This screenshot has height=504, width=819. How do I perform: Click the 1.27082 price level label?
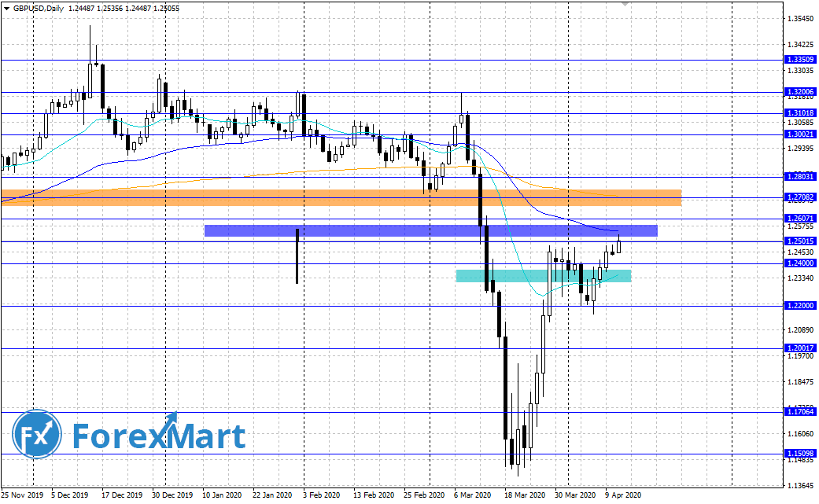(800, 197)
